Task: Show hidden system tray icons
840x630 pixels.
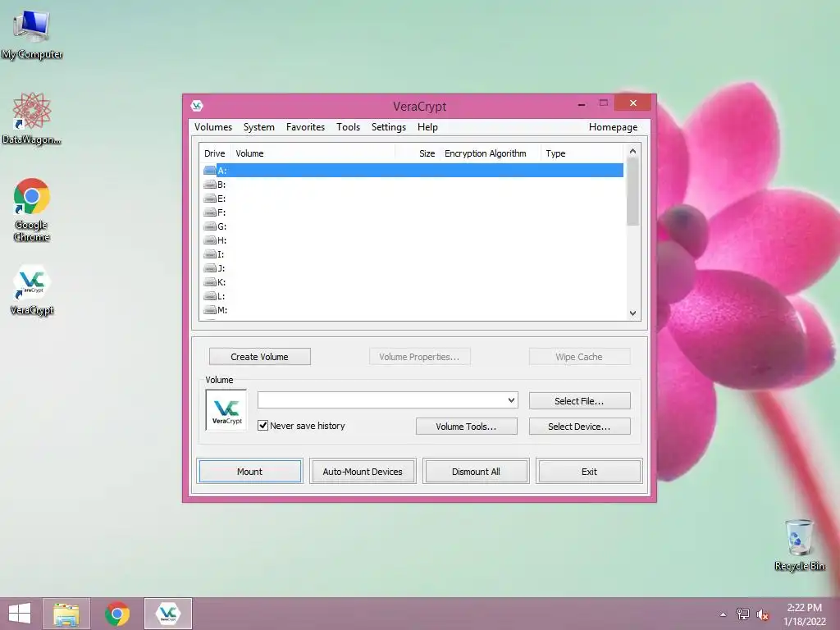Action: click(723, 614)
